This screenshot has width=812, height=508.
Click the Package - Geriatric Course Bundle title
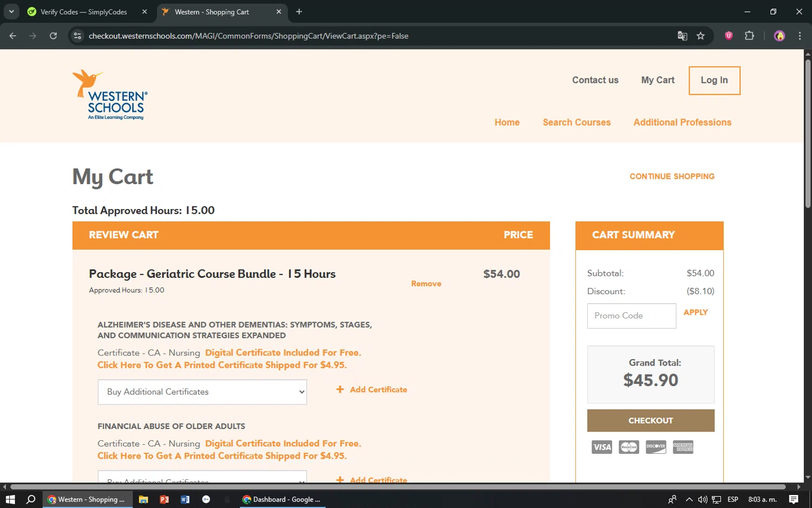click(x=212, y=274)
